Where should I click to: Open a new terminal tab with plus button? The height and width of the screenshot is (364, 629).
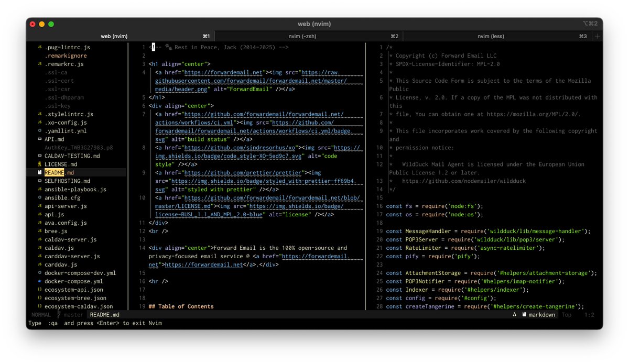598,37
